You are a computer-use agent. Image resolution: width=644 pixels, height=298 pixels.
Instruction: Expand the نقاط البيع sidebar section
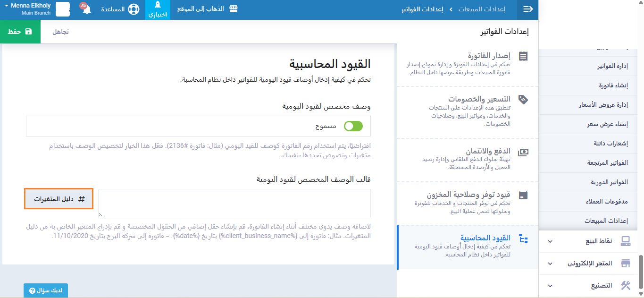[x=550, y=241]
